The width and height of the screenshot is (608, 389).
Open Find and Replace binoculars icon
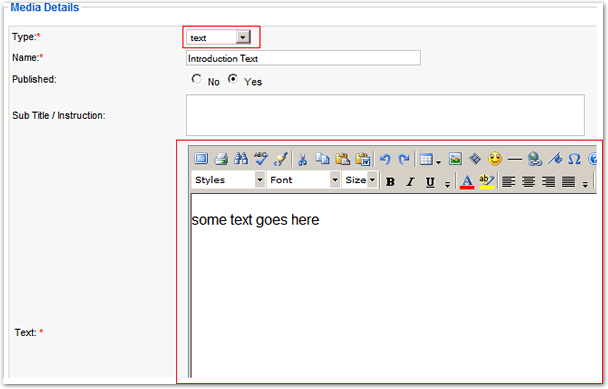(x=241, y=159)
